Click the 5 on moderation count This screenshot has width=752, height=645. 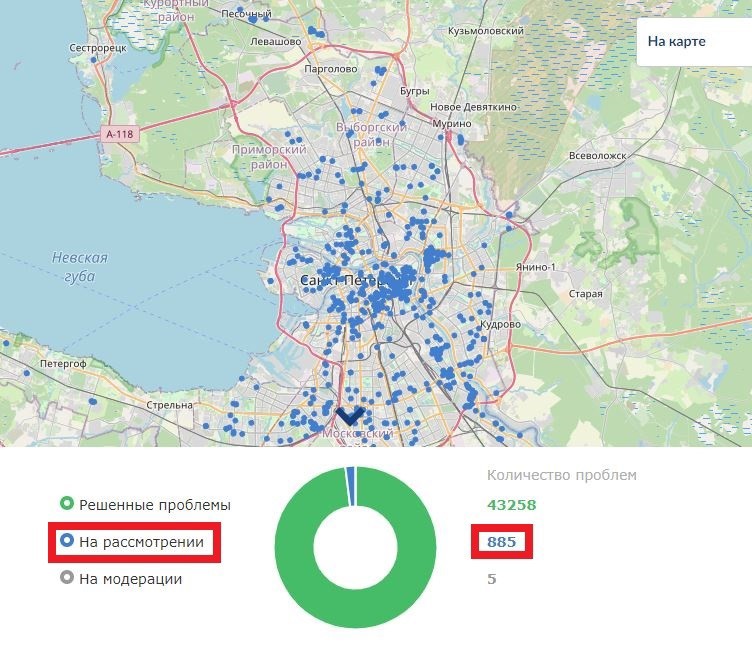pyautogui.click(x=491, y=578)
